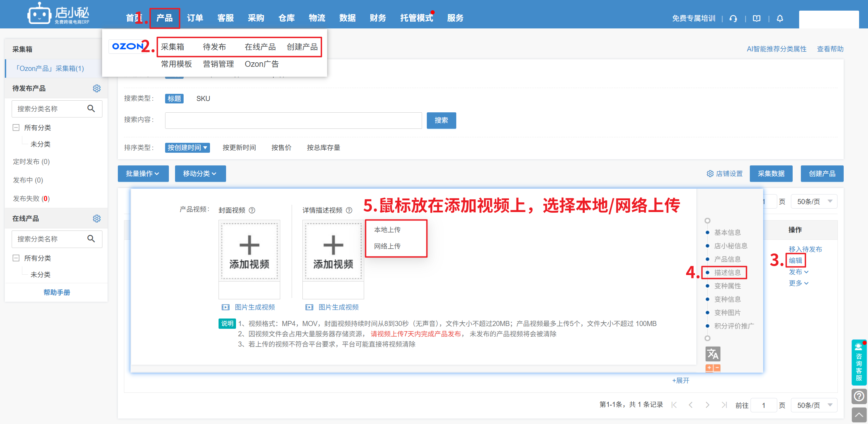Expand the 移动分类 dropdown

tap(200, 174)
